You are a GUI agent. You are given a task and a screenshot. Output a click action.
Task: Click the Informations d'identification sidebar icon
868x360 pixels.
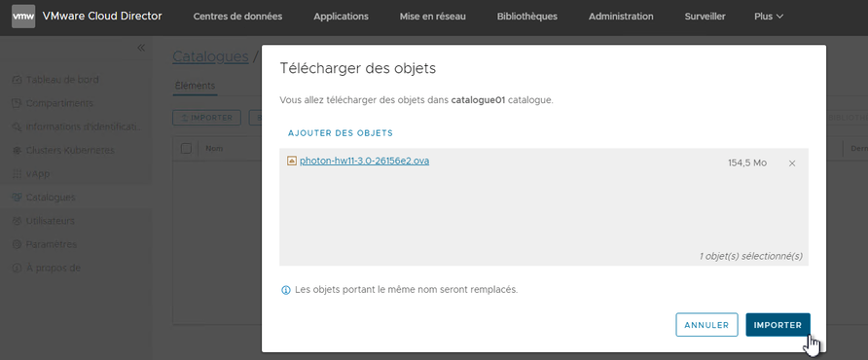(17, 126)
